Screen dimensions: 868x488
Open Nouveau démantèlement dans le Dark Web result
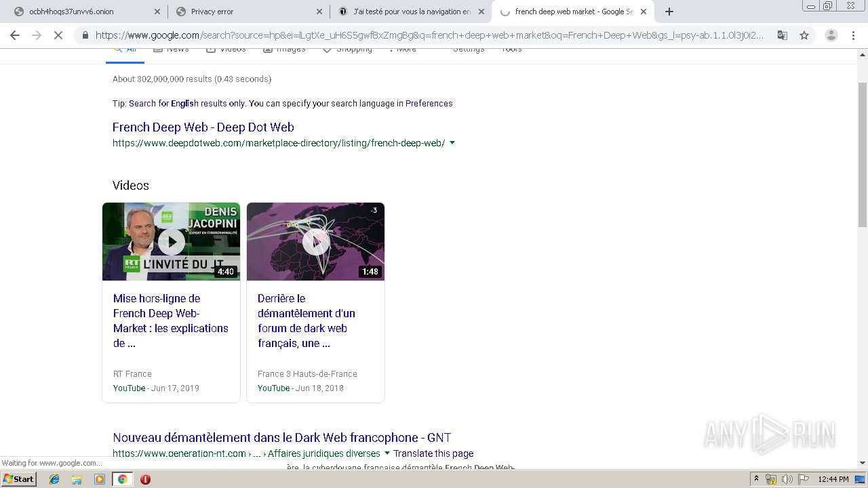point(282,438)
